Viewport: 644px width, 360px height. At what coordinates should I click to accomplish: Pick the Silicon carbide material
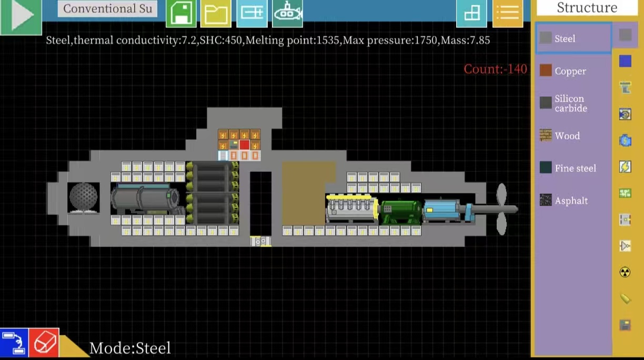click(573, 104)
